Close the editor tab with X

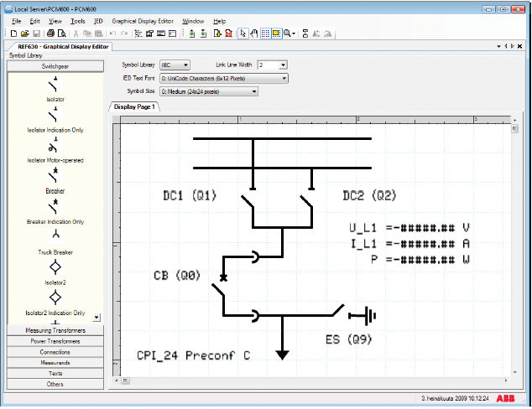point(519,46)
